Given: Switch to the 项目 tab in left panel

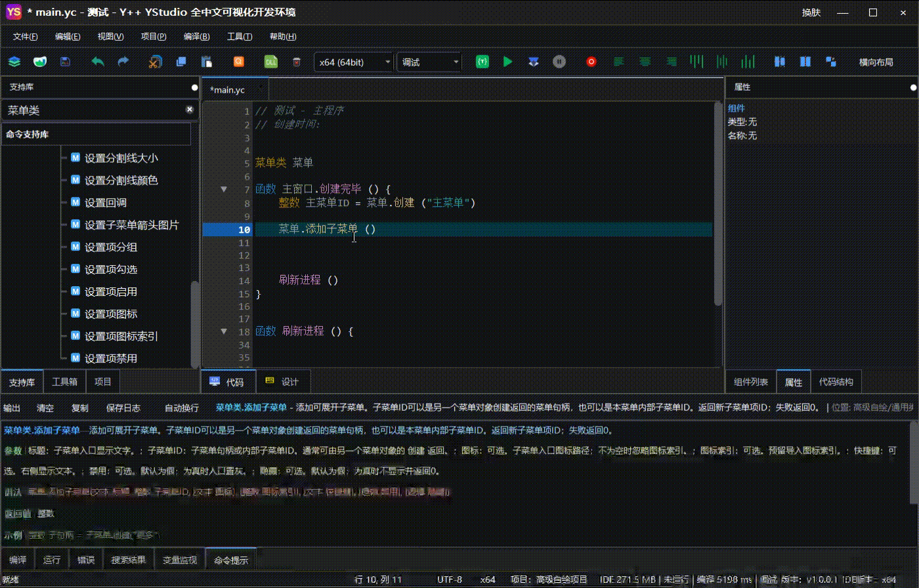Looking at the screenshot, I should point(103,382).
